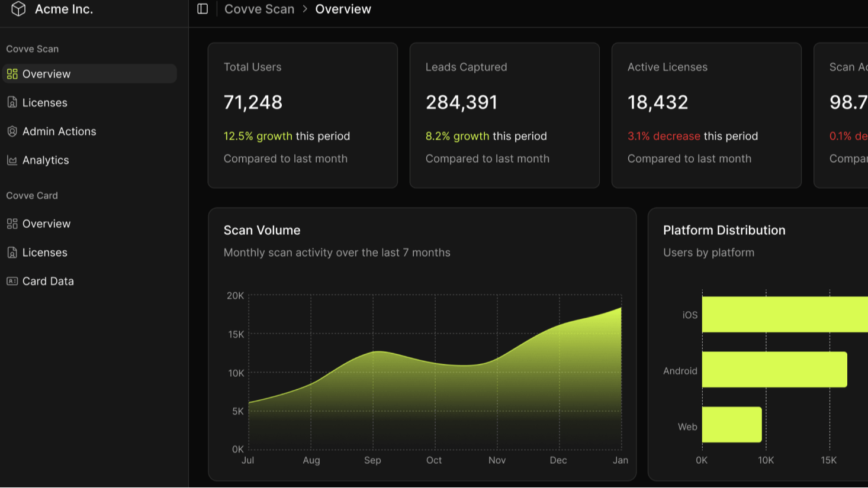Click "Monthly scan activity over the last 7 months"
Image resolution: width=868 pixels, height=488 pixels.
(x=337, y=253)
